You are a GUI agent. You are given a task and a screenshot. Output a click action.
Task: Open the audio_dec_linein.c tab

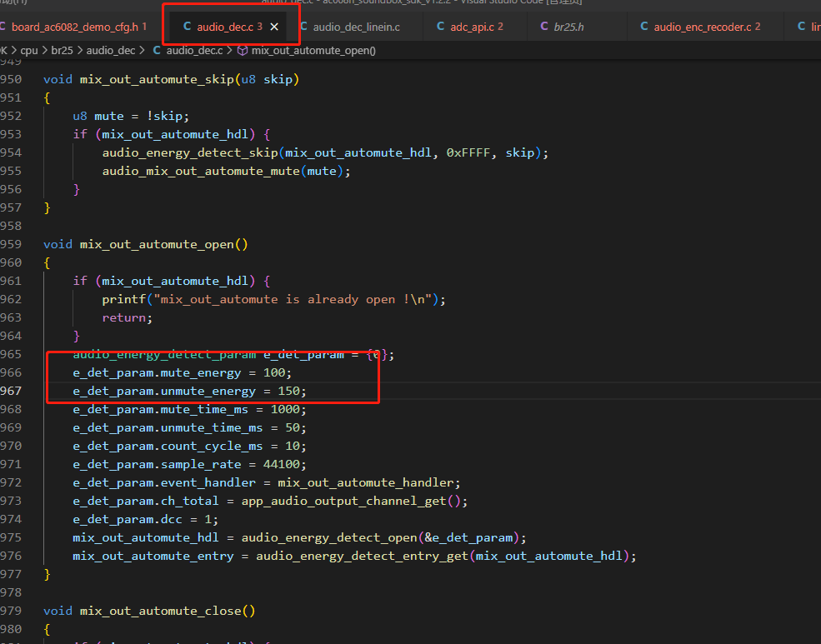pyautogui.click(x=356, y=27)
